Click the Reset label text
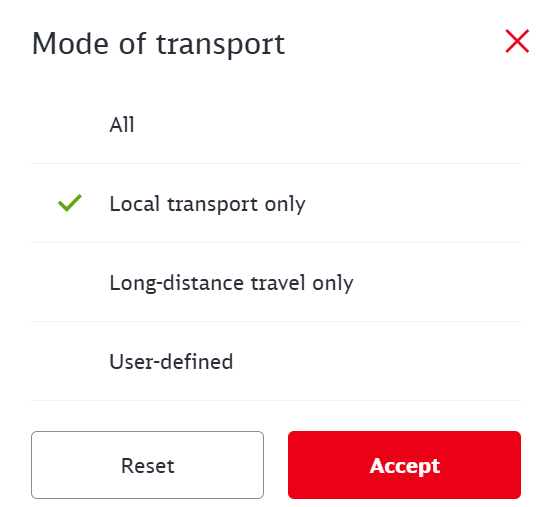 pyautogui.click(x=147, y=466)
